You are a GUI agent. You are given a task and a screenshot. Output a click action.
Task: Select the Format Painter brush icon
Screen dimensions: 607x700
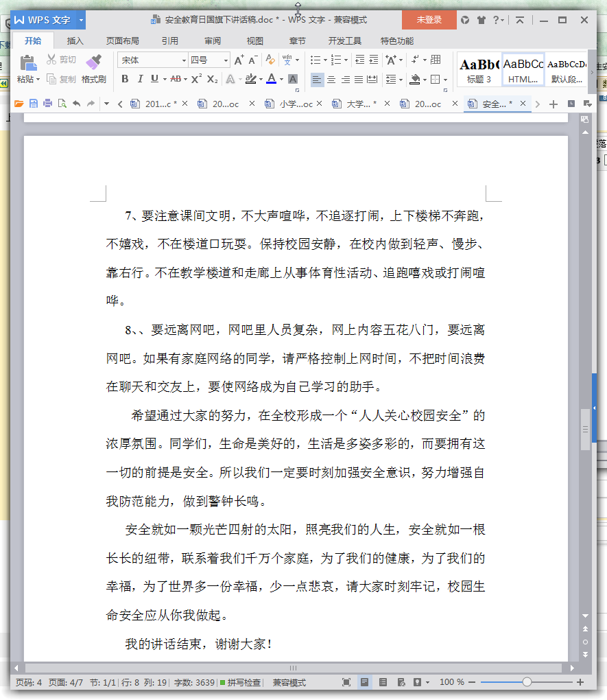[94, 62]
